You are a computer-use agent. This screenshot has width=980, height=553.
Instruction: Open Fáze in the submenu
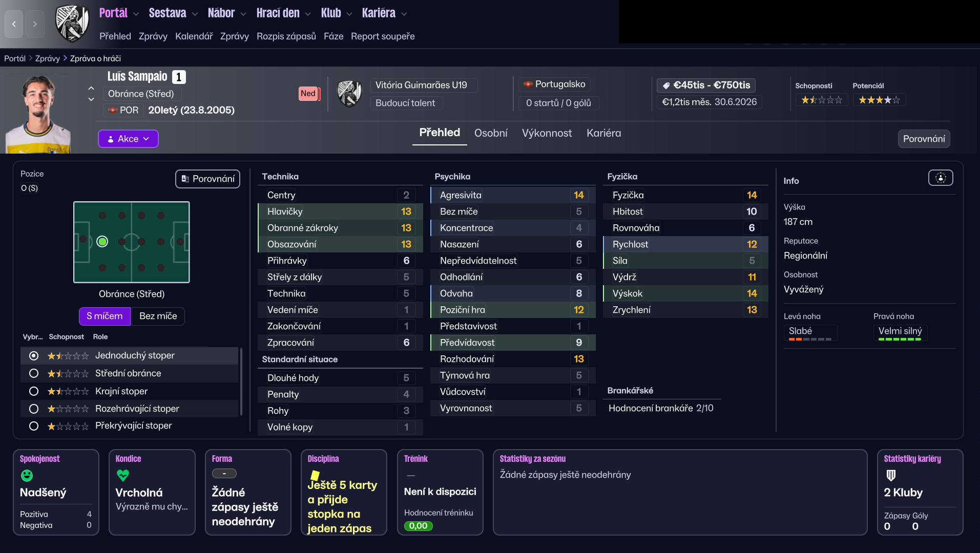333,36
